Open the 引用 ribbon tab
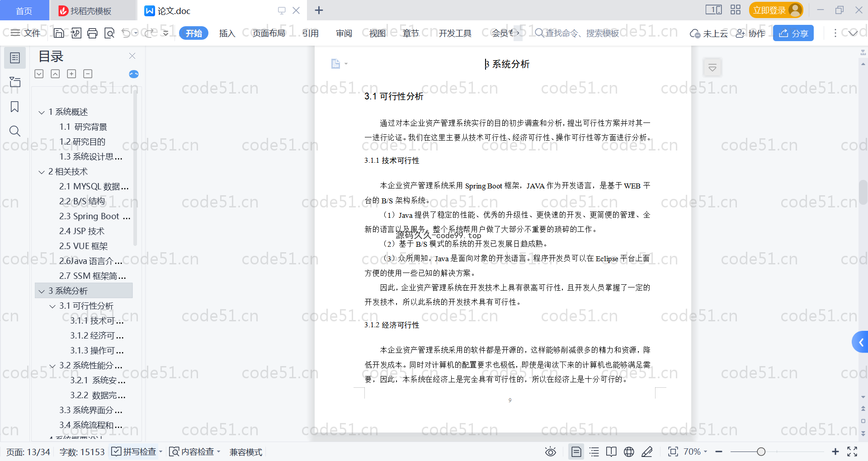Image resolution: width=868 pixels, height=461 pixels. tap(311, 33)
